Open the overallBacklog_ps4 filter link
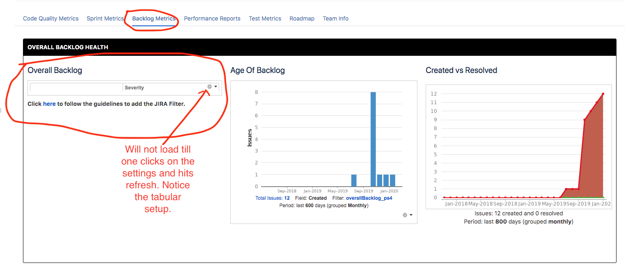The width and height of the screenshot is (644, 265). (369, 198)
